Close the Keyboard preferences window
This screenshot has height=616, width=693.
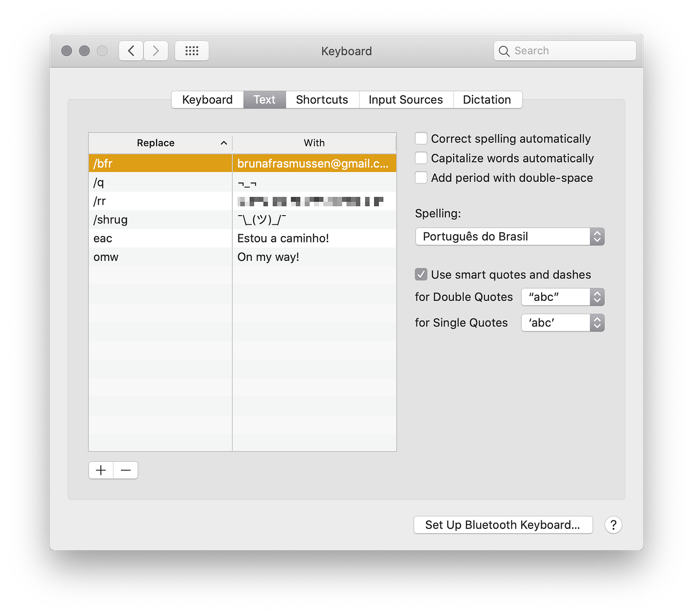[67, 50]
